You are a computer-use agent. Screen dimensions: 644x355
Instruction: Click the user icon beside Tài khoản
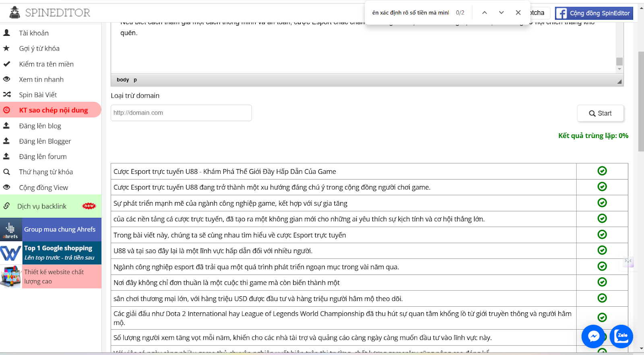6,33
